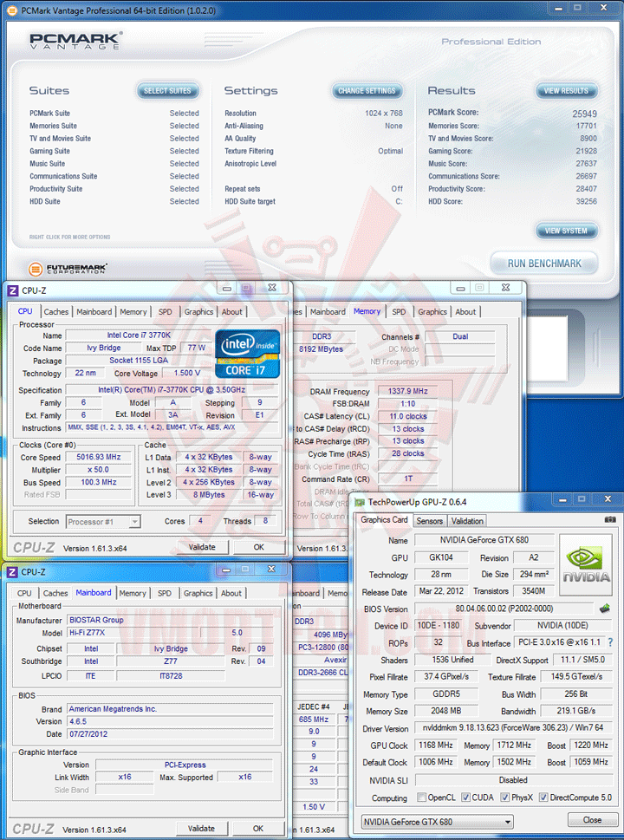Toggle the DirectCompute 5.0 checkbox
624x840 pixels.
[543, 798]
